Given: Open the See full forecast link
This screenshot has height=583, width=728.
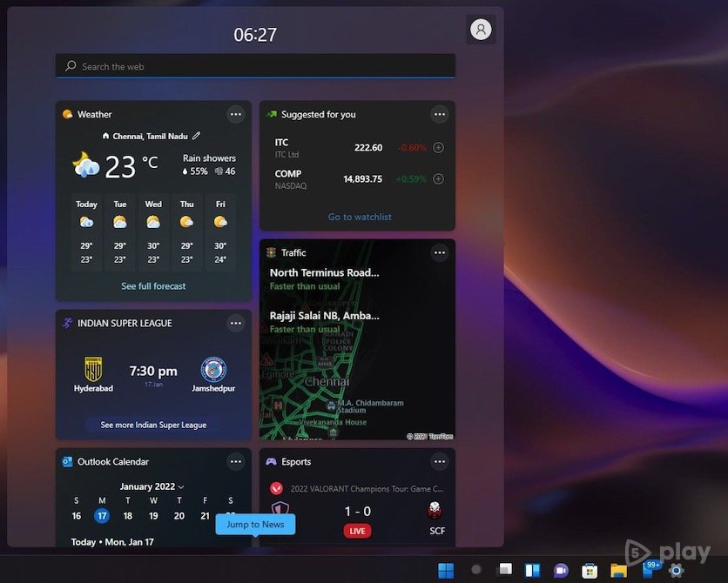Looking at the screenshot, I should (x=153, y=285).
